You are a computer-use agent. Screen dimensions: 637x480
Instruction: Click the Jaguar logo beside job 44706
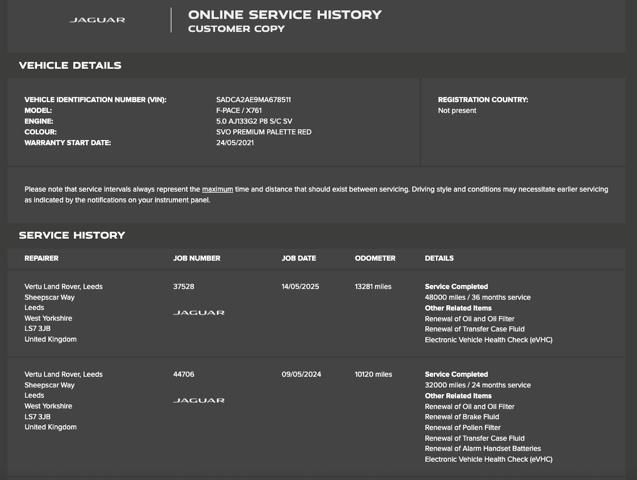[x=198, y=401]
